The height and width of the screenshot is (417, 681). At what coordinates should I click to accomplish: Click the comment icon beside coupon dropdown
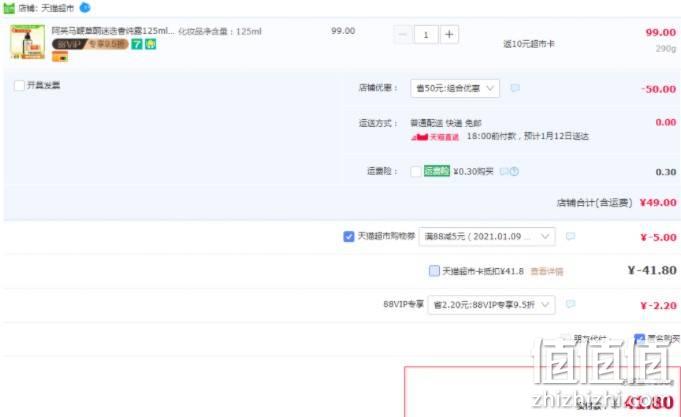pos(570,236)
